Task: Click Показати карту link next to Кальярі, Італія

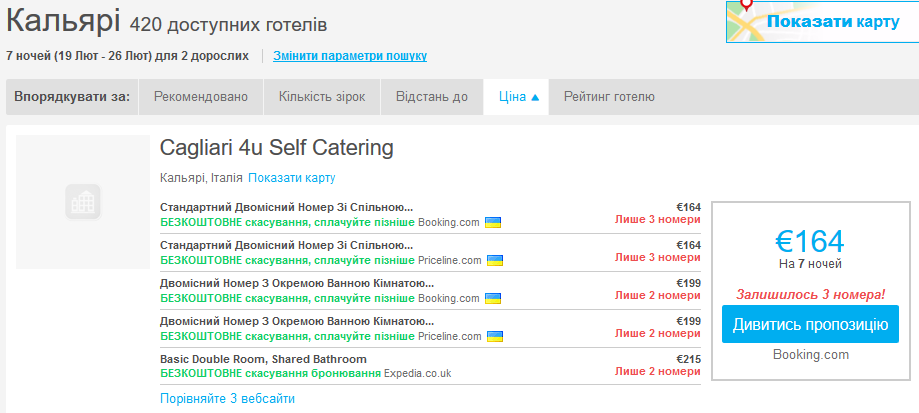Action: (x=291, y=178)
